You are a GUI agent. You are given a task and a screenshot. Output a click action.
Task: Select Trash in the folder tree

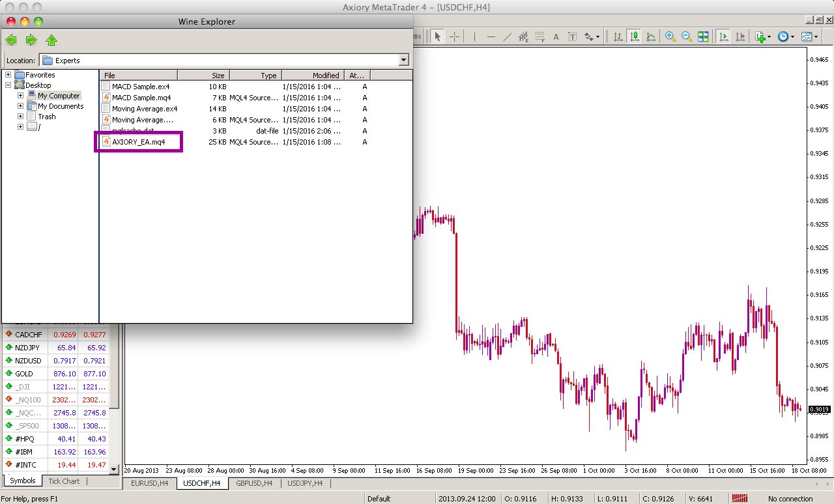[x=47, y=117]
